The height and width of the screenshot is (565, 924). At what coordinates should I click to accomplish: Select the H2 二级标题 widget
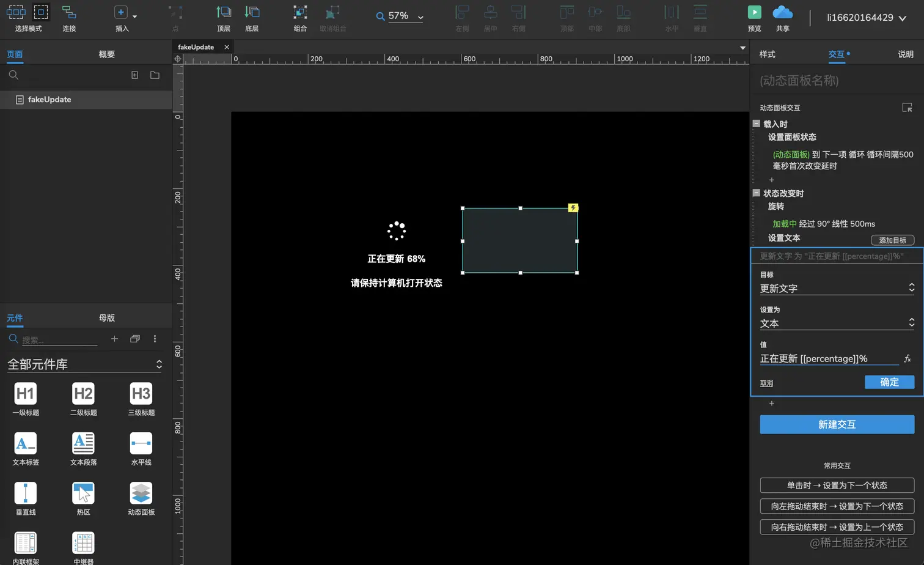point(83,399)
